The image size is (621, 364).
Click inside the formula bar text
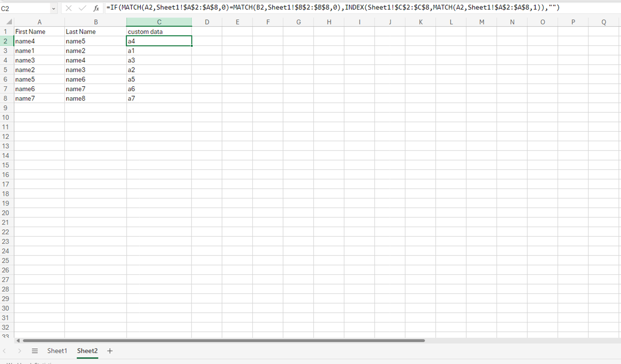[x=333, y=7]
